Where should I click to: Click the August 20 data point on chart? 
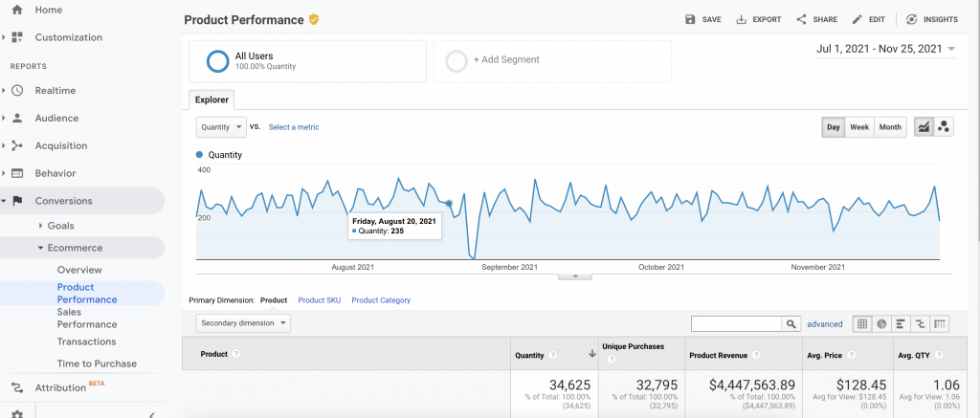pyautogui.click(x=449, y=203)
